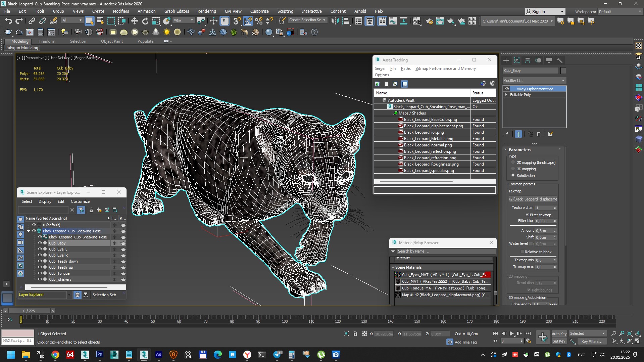Open the Graph Editors menu
Image resolution: width=644 pixels, height=362 pixels.
(177, 11)
